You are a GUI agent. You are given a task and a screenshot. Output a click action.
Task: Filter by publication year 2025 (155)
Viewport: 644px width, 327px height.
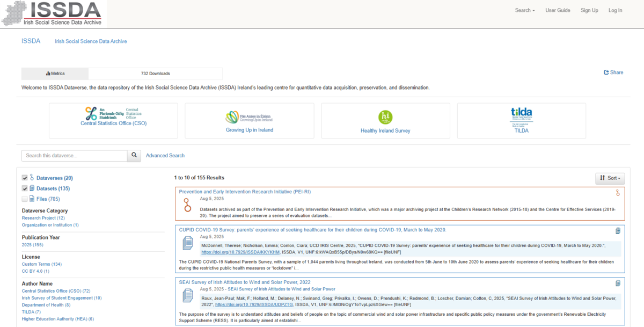(x=33, y=245)
